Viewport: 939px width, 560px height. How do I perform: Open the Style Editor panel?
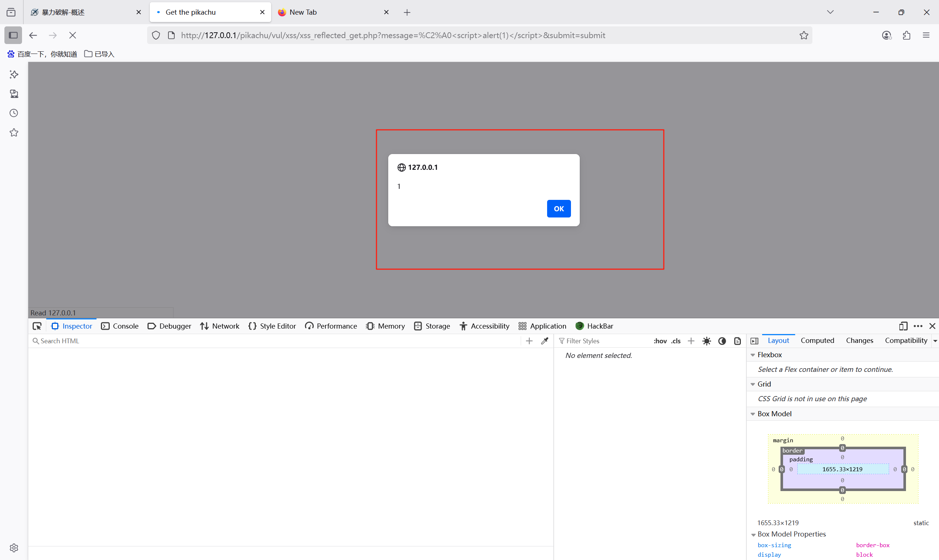pyautogui.click(x=272, y=326)
